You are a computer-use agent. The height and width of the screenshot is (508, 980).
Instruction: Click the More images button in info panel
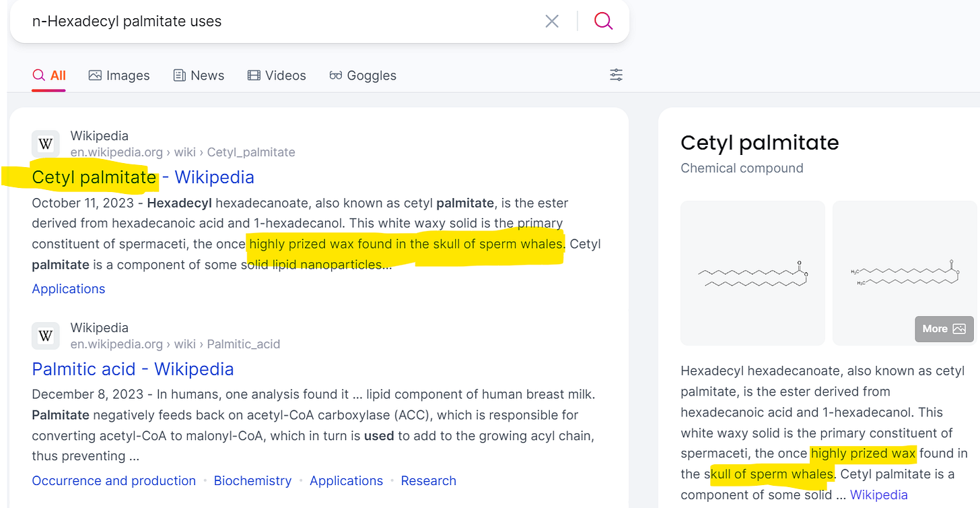pyautogui.click(x=944, y=329)
